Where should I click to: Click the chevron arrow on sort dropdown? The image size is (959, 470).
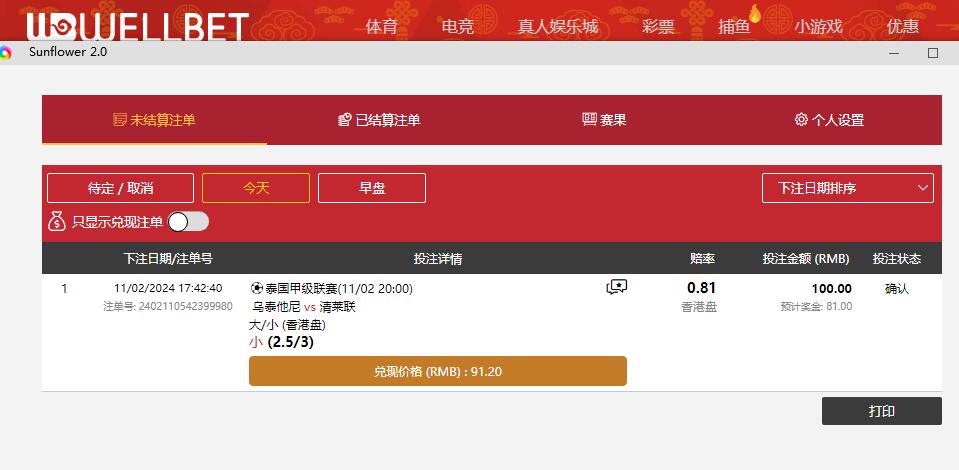pos(923,188)
